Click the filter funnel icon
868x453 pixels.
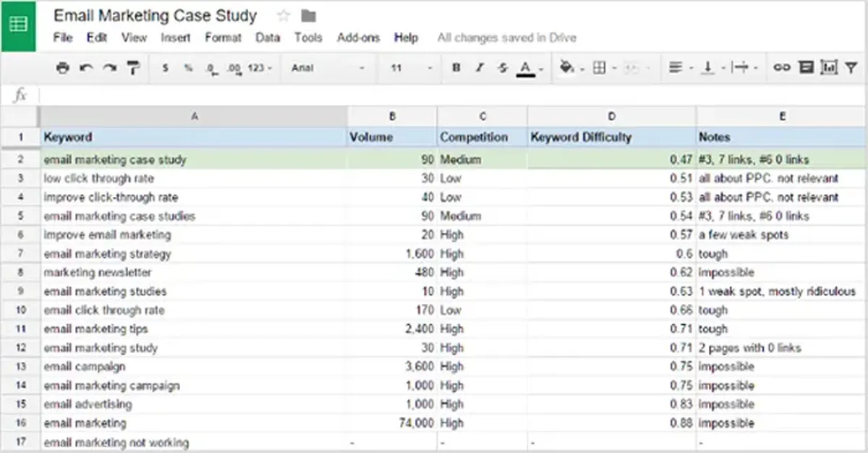852,67
